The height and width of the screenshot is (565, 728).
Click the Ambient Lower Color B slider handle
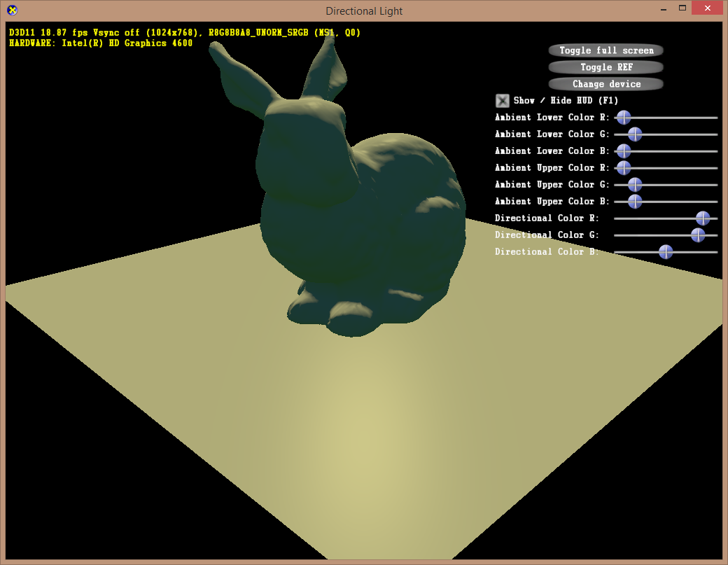[x=623, y=151]
